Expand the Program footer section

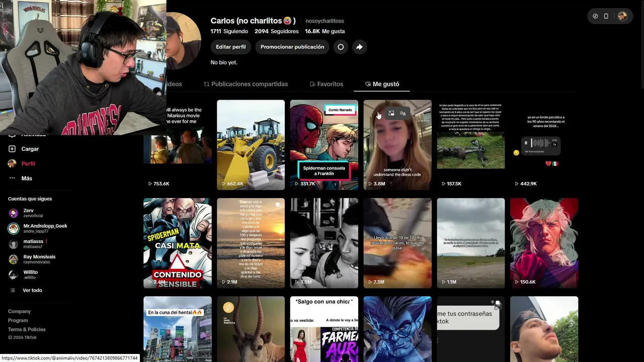[18, 320]
